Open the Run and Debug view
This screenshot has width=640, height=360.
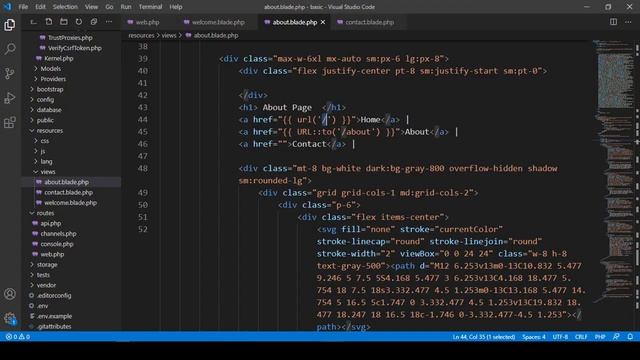click(10, 98)
